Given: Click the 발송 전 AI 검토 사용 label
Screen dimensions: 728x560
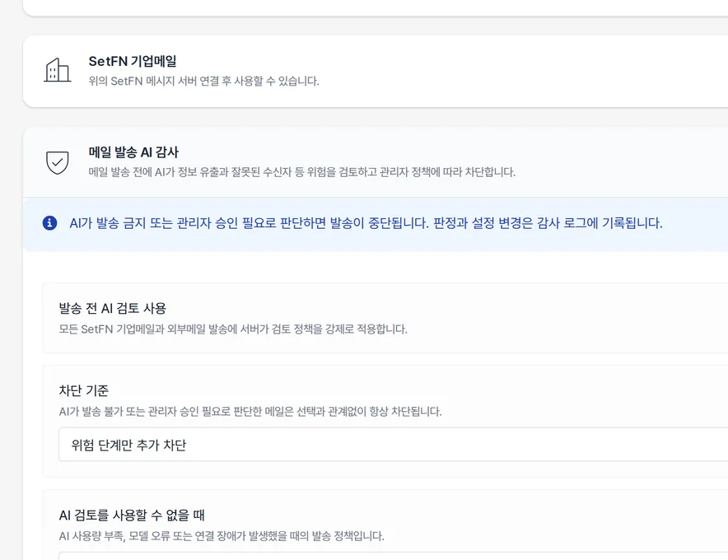Looking at the screenshot, I should pyautogui.click(x=112, y=308).
